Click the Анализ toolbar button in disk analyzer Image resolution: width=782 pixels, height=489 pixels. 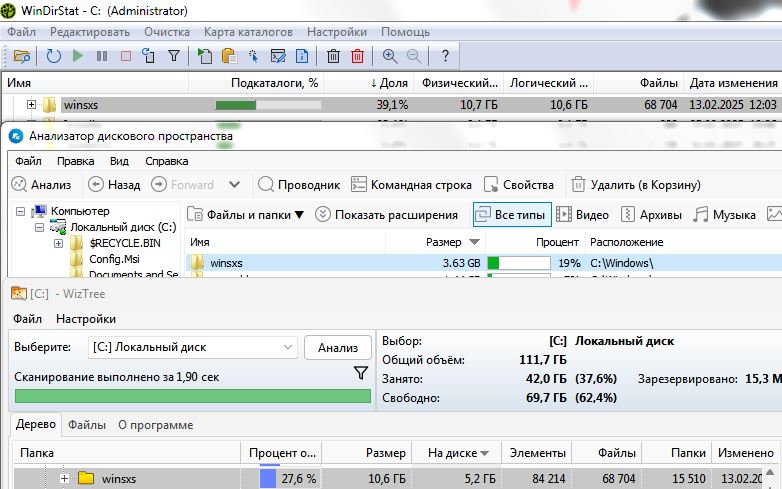41,185
